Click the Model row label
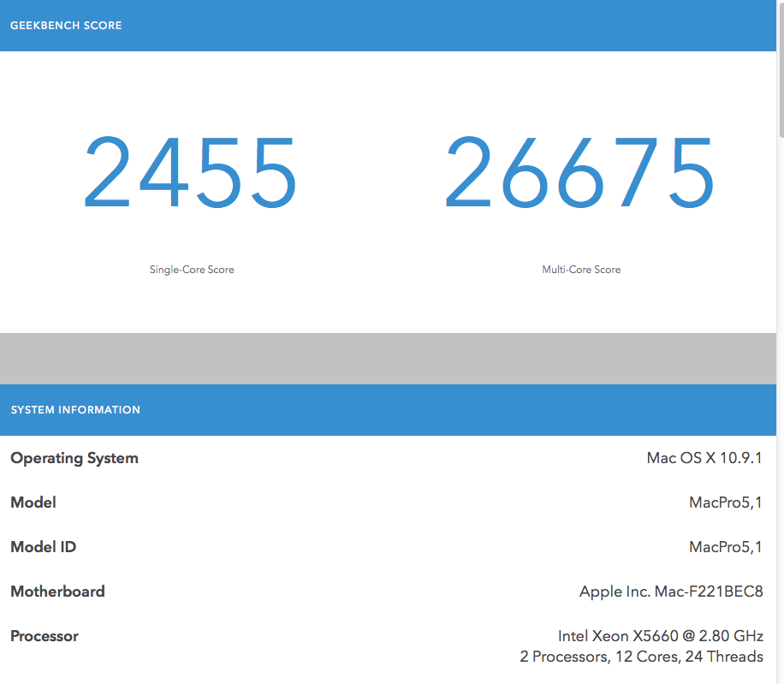The width and height of the screenshot is (784, 684). [33, 503]
